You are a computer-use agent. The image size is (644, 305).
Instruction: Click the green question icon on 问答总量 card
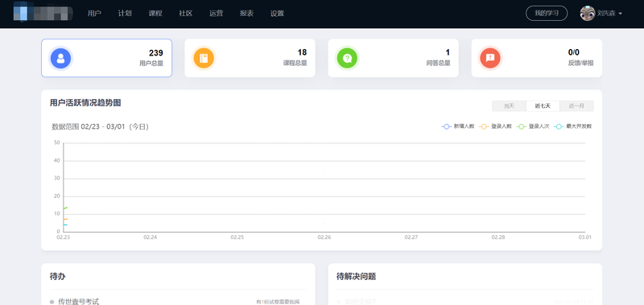coord(348,58)
